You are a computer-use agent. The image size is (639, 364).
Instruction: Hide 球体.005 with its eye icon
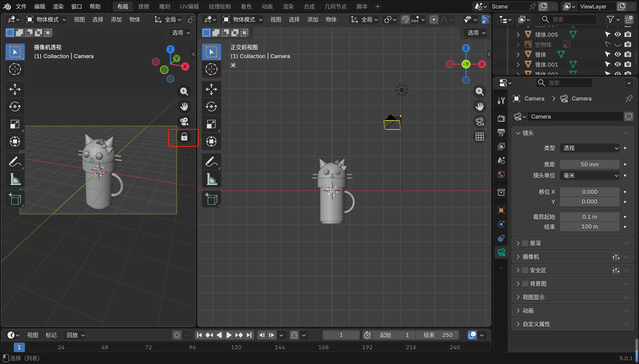pos(618,34)
